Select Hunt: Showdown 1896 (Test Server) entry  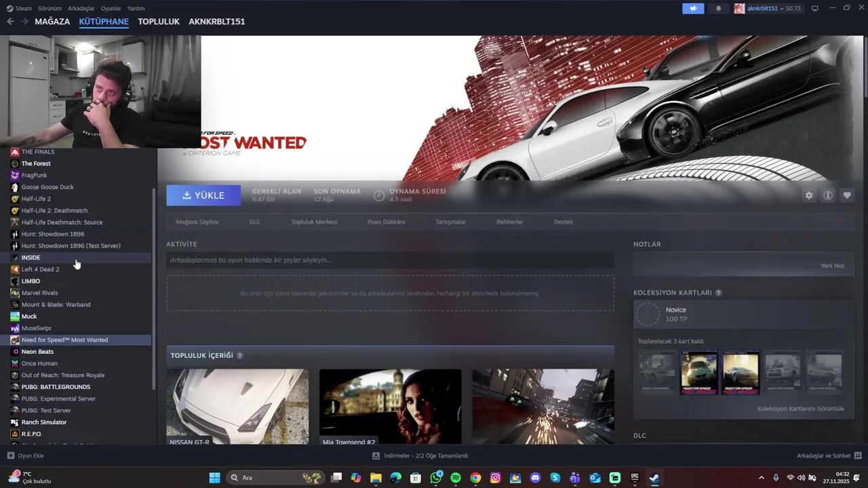(76, 246)
